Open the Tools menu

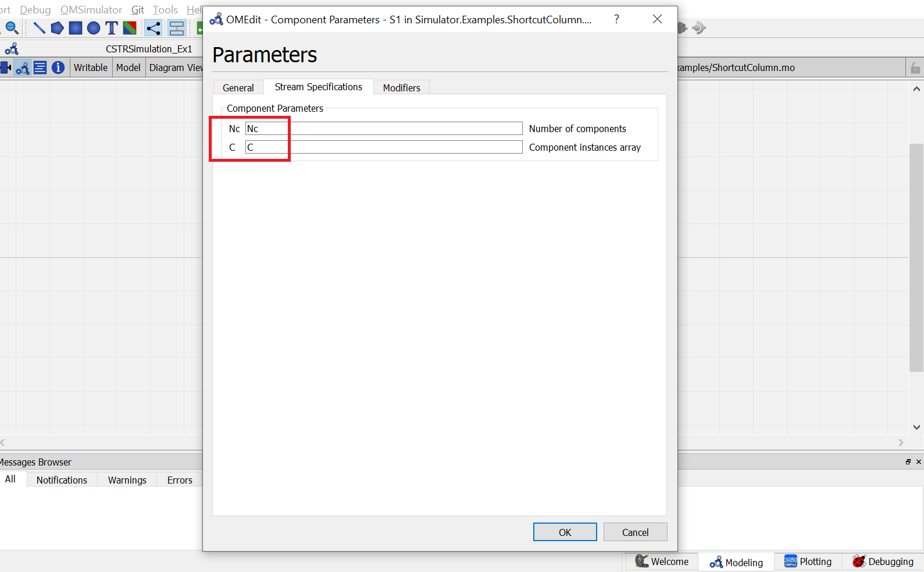tap(165, 10)
